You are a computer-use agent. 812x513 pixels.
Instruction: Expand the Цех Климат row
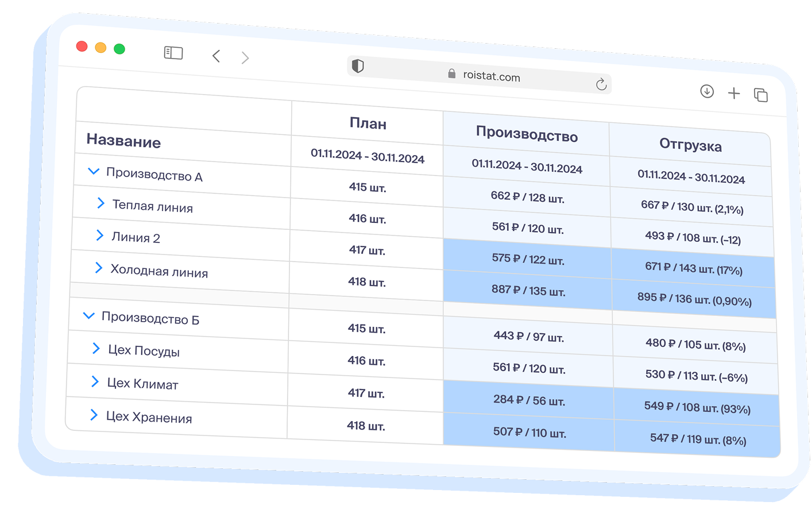95,381
